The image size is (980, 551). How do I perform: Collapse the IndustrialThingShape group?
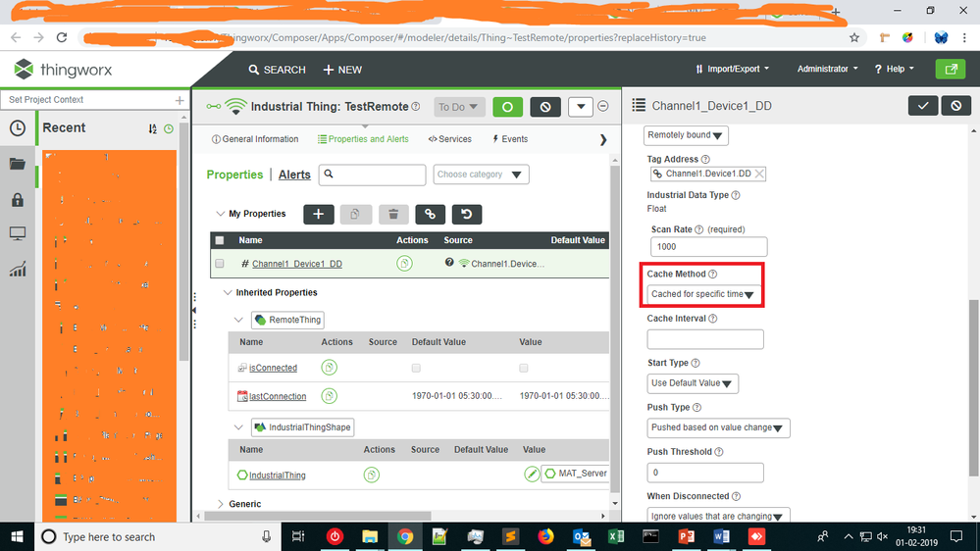point(238,427)
